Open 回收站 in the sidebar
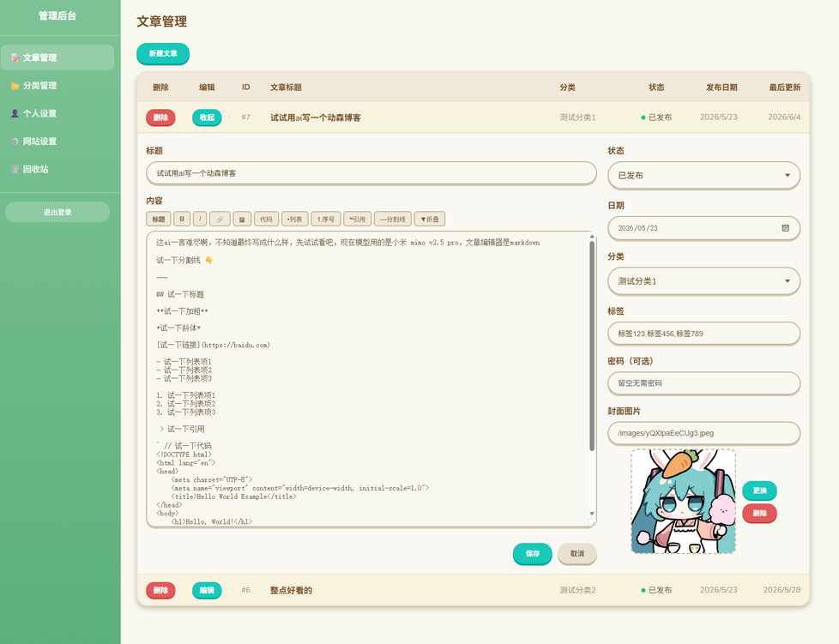 (x=57, y=169)
